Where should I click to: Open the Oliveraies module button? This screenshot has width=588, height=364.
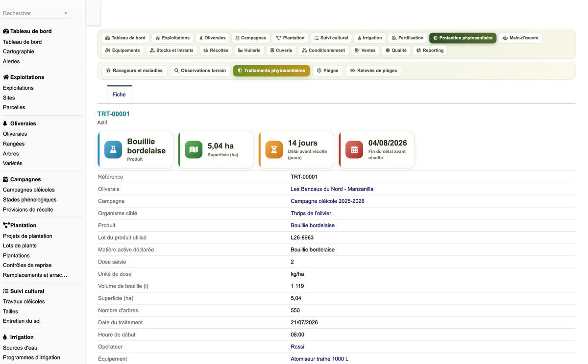tap(212, 38)
